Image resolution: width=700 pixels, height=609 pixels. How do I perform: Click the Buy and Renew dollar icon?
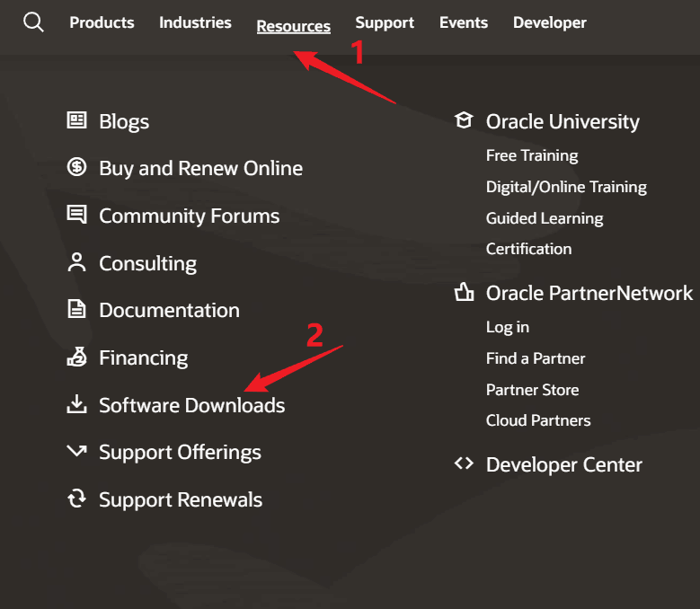pos(77,168)
